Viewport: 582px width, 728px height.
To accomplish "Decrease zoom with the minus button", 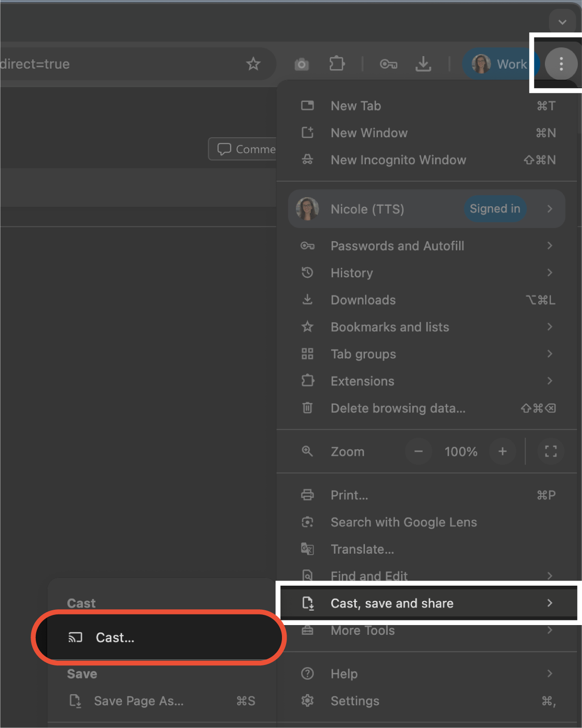I will [x=418, y=451].
